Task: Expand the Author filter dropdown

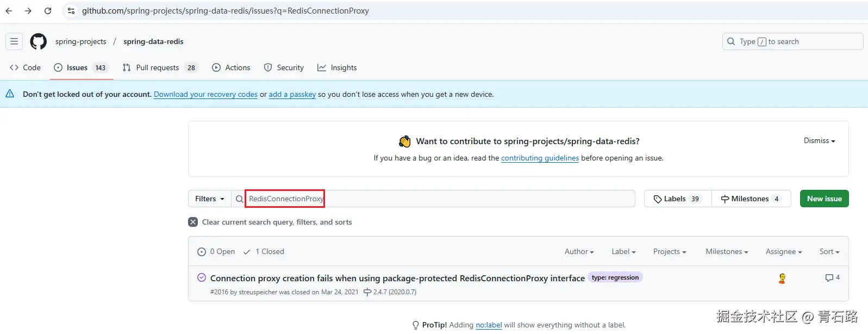Action: (579, 251)
